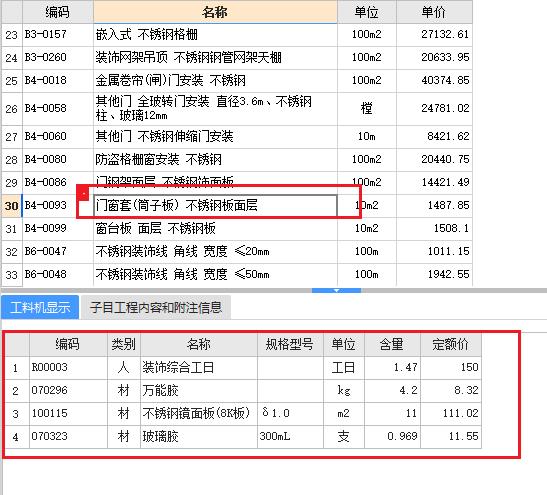Screen dimensions: 547x495
Task: Select row number 30 header
Action: tap(12, 205)
